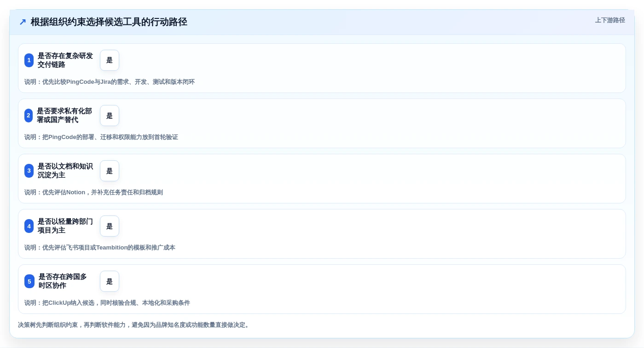Click the note comparing PingCode与Jira
The width and height of the screenshot is (644, 348).
point(110,82)
